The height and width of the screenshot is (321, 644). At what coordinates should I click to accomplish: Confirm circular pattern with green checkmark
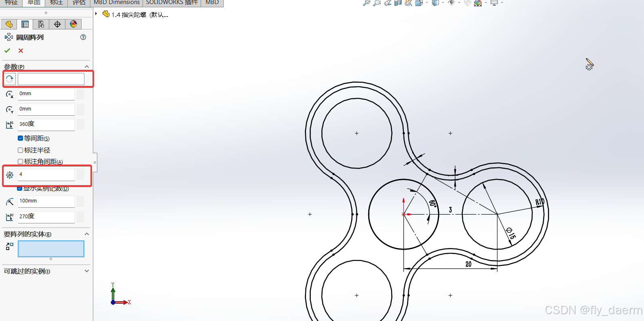click(7, 50)
